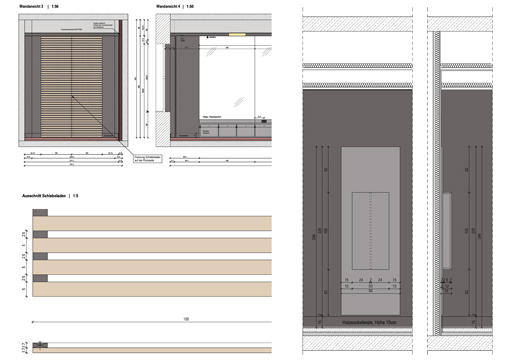
Task: Select the vertical insulation layer in side section
Action: [x=438, y=183]
